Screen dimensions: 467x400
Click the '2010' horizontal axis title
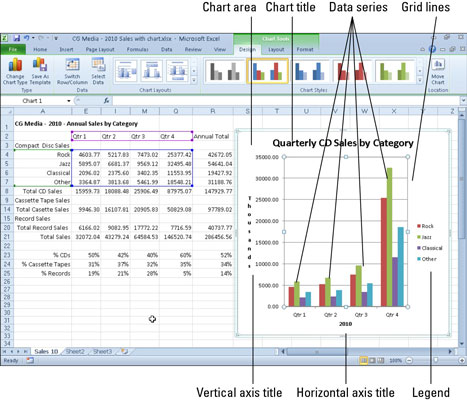pyautogui.click(x=345, y=324)
